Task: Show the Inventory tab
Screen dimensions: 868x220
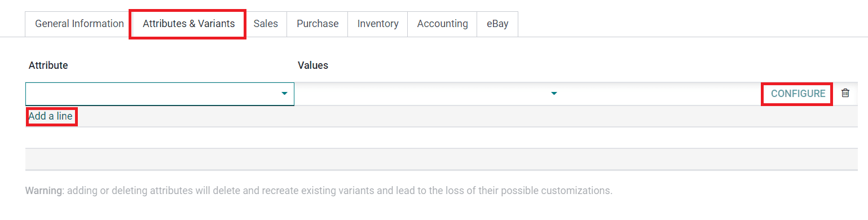Action: click(x=378, y=24)
